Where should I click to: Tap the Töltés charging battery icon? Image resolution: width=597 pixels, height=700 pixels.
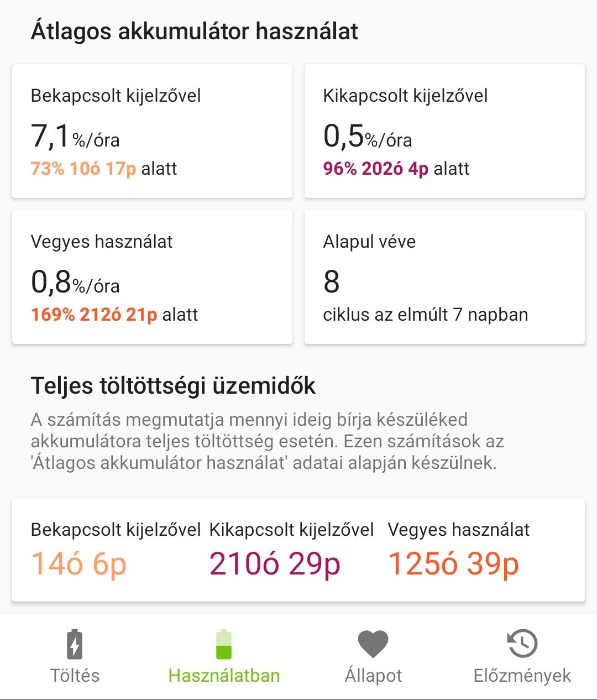pos(75,644)
